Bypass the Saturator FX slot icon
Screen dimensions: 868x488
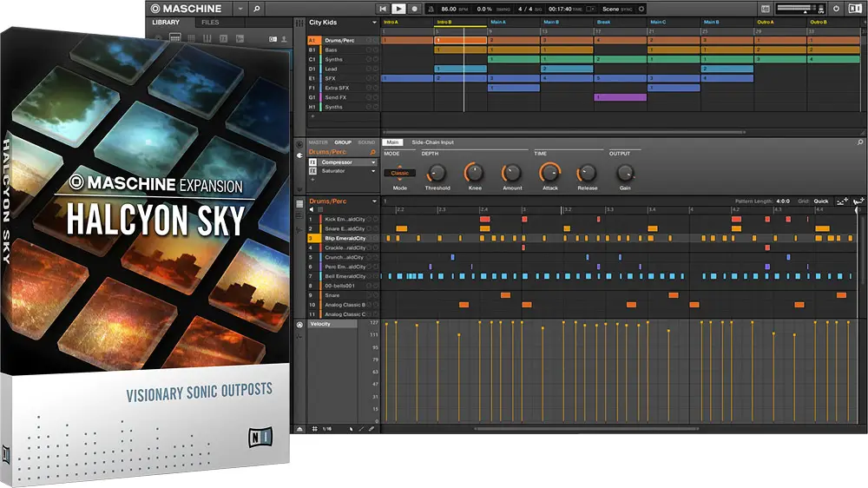pos(312,171)
